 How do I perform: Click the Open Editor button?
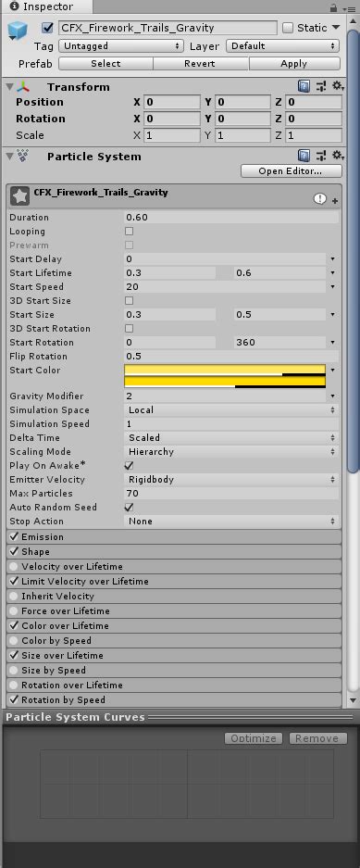(291, 171)
